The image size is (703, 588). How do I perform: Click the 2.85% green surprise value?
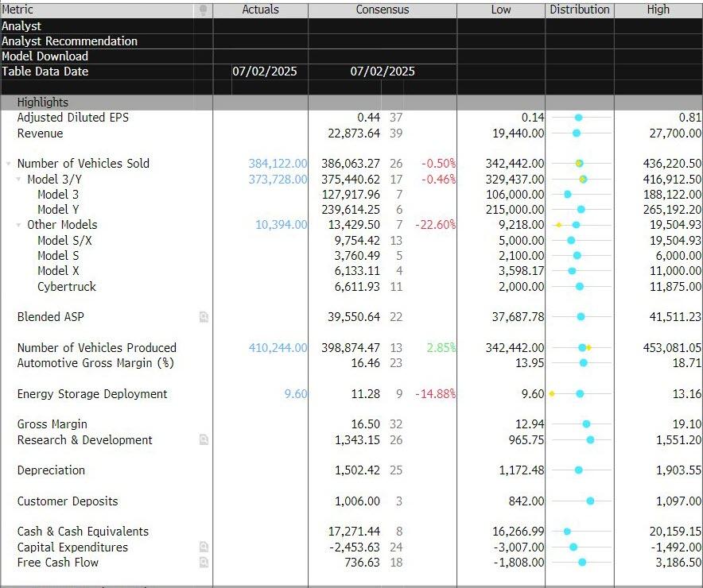tap(441, 348)
